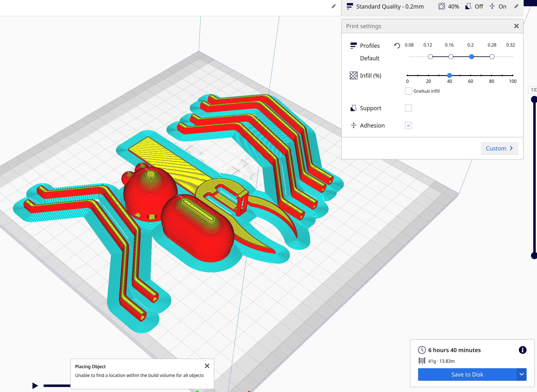
Task: Enable the Support checkbox
Action: click(x=408, y=108)
